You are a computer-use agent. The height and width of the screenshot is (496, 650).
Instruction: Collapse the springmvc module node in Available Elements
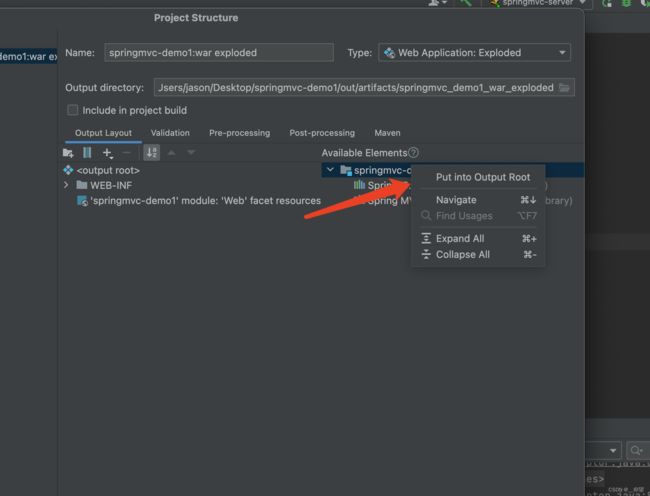[330, 169]
